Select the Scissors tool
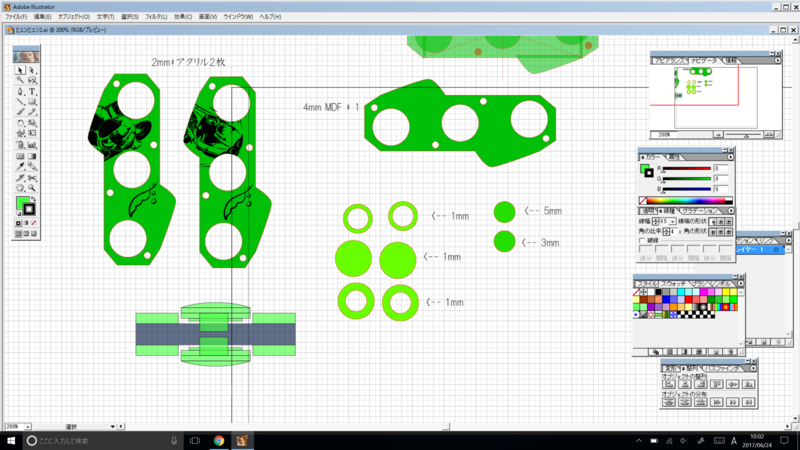This screenshot has height=450, width=800. click(32, 178)
